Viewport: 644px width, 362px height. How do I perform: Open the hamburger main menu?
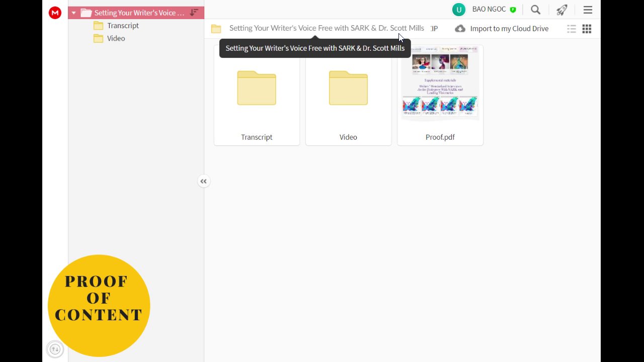[588, 10]
